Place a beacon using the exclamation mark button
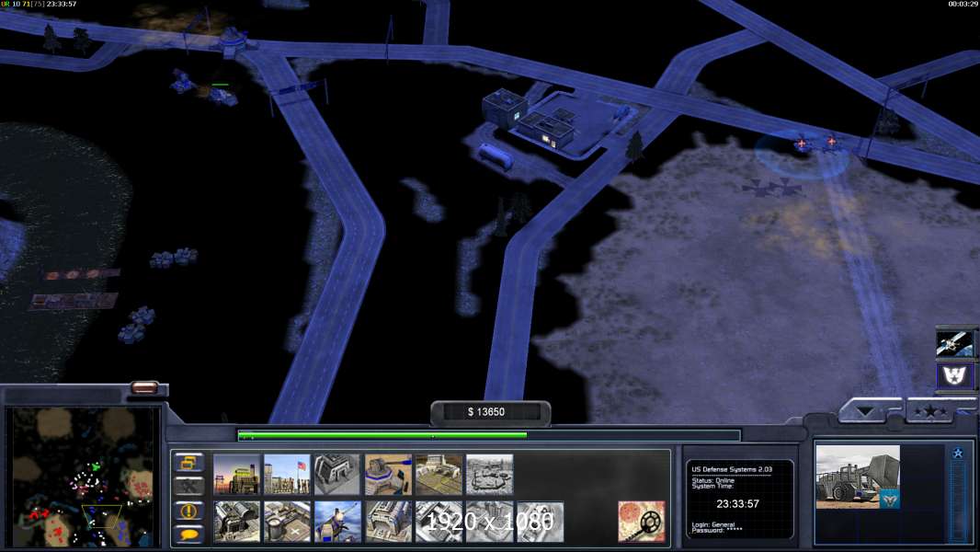The image size is (980, 552). [188, 511]
